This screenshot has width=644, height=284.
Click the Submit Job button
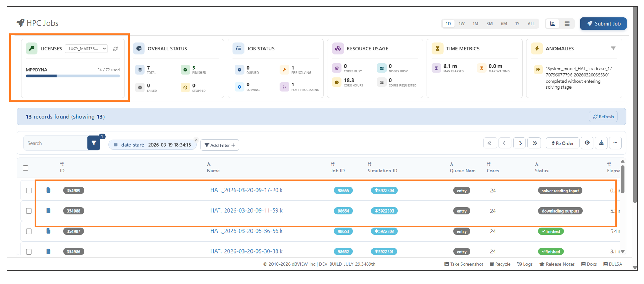603,24
